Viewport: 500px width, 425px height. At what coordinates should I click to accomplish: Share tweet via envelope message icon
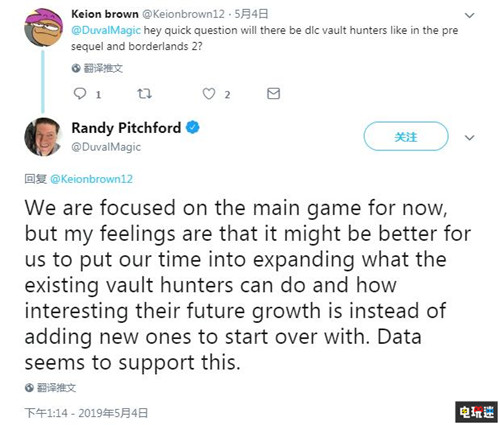click(273, 94)
